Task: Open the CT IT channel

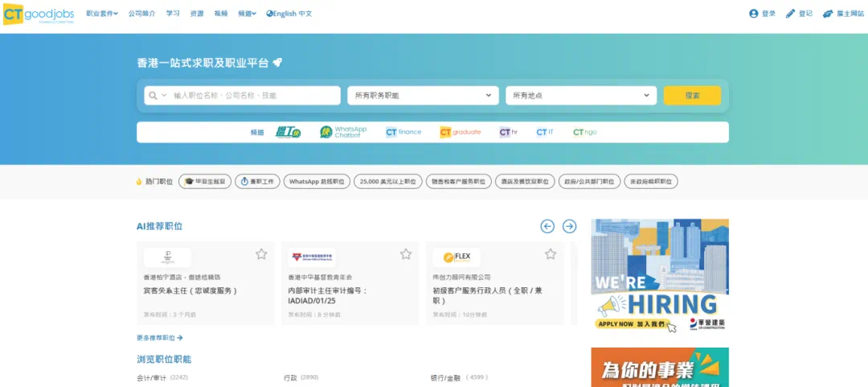Action: 545,132
